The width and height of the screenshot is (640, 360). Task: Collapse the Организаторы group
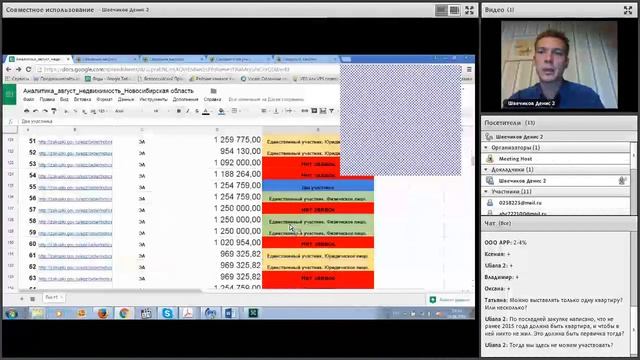486,147
